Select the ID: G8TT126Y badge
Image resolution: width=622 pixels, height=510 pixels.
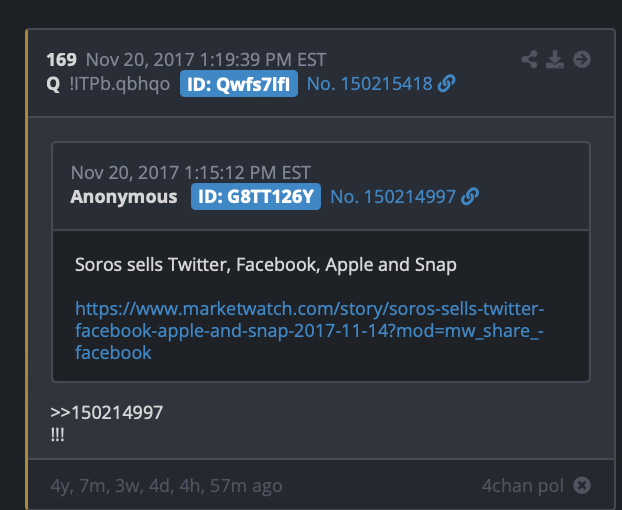tap(256, 196)
